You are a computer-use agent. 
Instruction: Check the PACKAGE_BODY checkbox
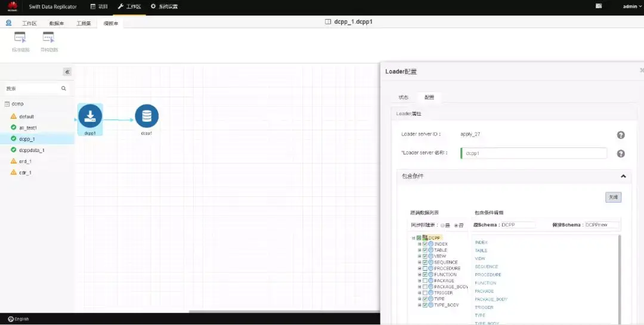(425, 287)
